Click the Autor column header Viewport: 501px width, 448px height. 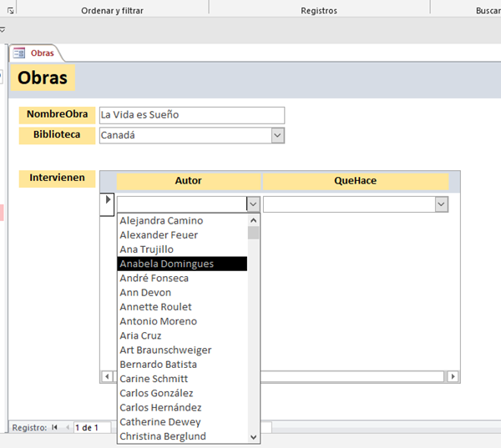(x=188, y=181)
